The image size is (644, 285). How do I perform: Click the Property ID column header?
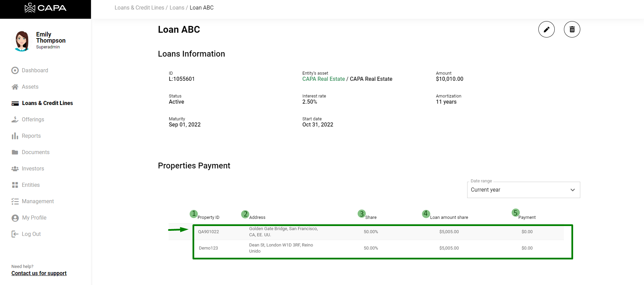point(209,217)
